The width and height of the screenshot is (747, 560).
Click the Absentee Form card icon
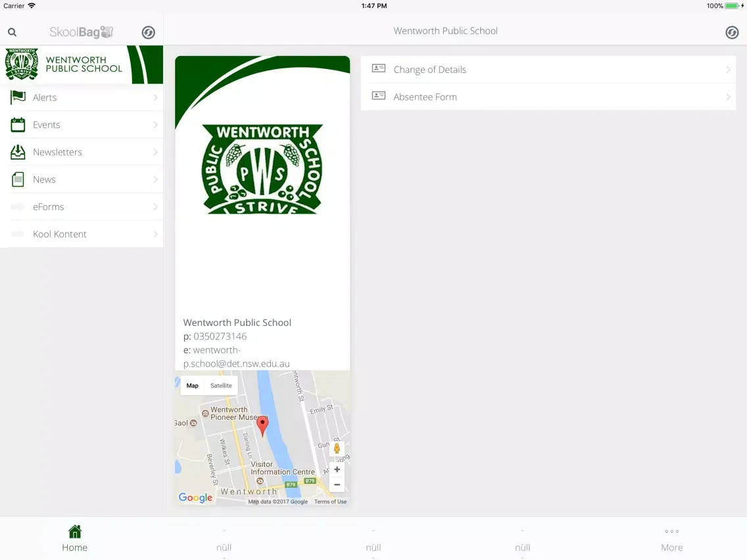click(x=379, y=96)
